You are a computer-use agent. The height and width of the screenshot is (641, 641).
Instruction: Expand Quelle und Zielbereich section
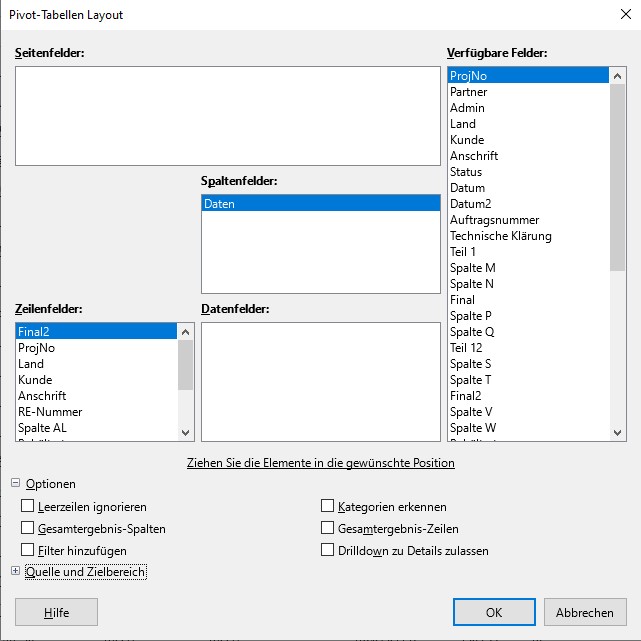(x=16, y=571)
